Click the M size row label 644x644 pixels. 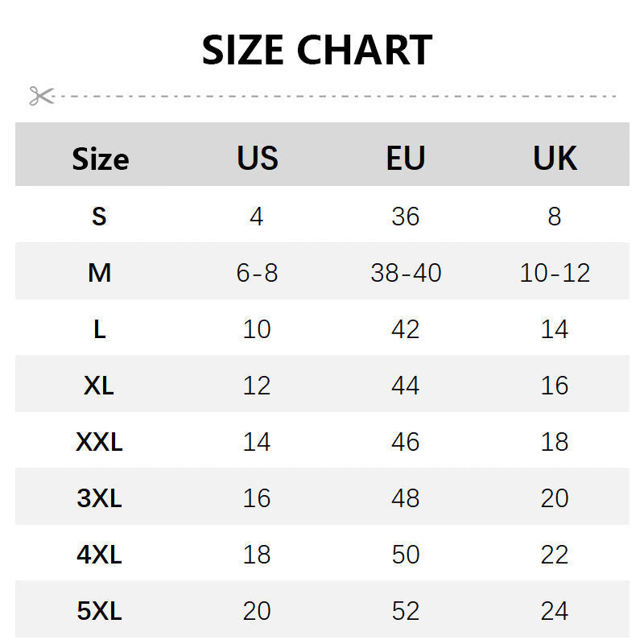tap(99, 273)
